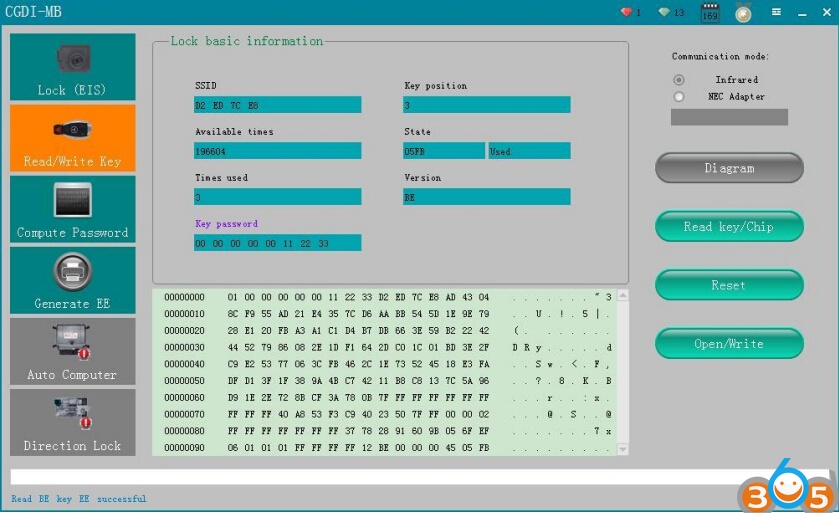Click the Key password field
This screenshot has width=839, height=513.
click(277, 243)
